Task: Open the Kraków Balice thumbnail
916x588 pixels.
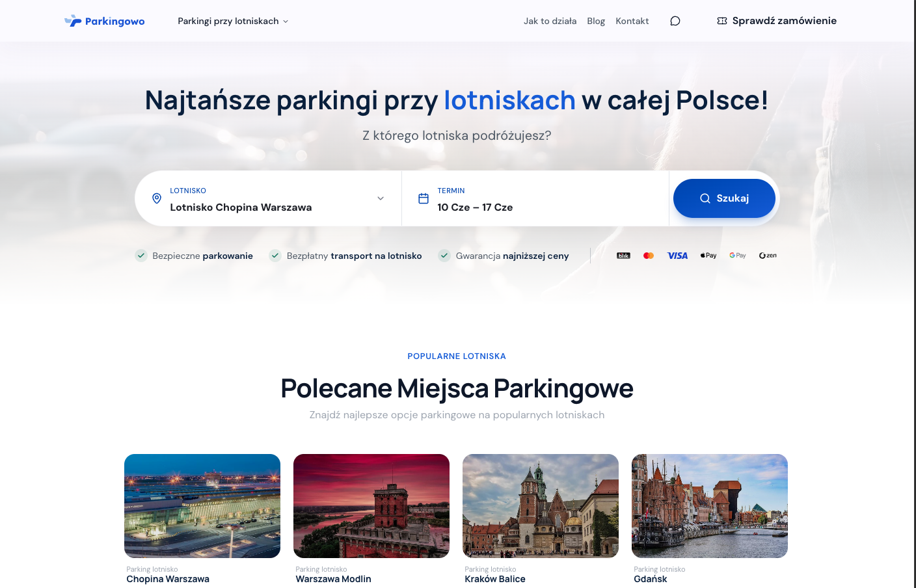Action: click(x=541, y=506)
